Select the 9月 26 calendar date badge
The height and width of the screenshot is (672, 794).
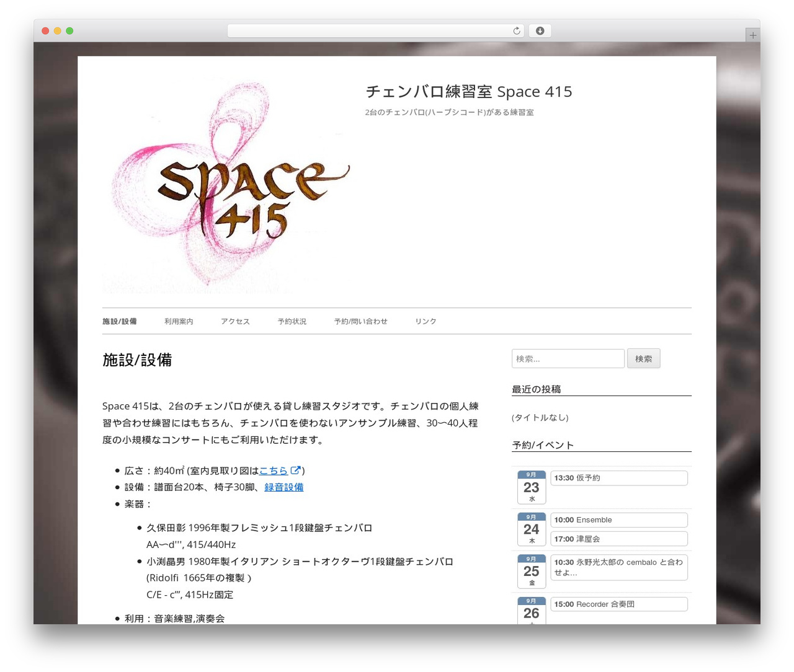(x=532, y=611)
